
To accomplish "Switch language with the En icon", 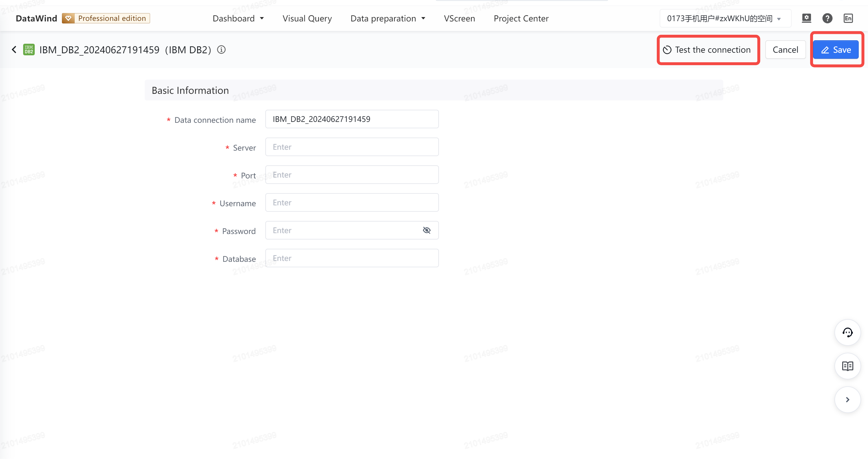I will click(x=848, y=18).
